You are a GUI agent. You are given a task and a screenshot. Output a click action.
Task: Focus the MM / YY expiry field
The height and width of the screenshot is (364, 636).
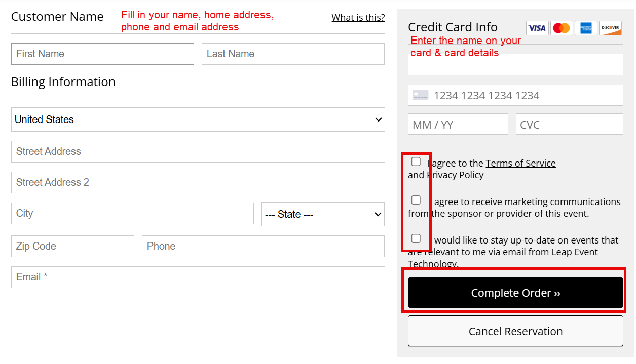click(458, 124)
